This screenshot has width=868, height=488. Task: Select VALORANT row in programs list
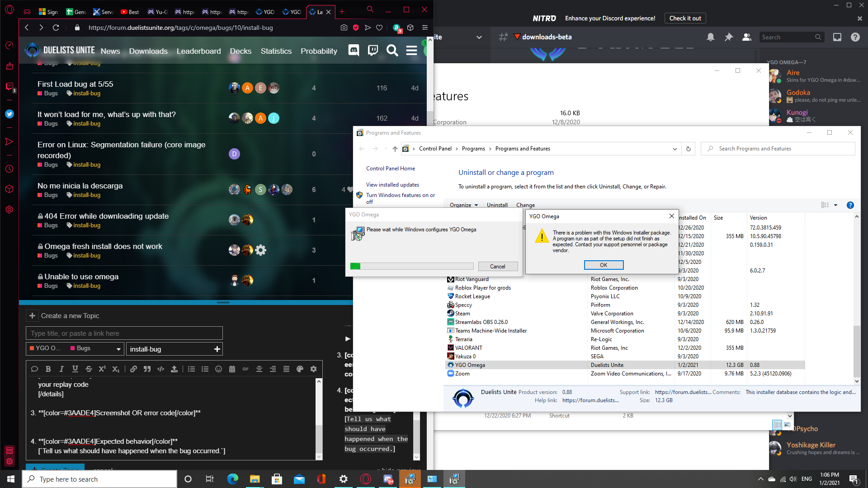625,348
